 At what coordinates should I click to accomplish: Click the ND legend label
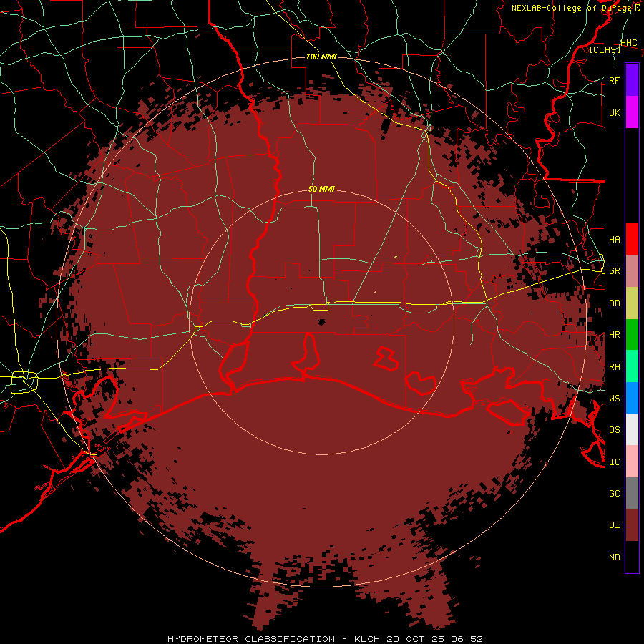pyautogui.click(x=615, y=557)
